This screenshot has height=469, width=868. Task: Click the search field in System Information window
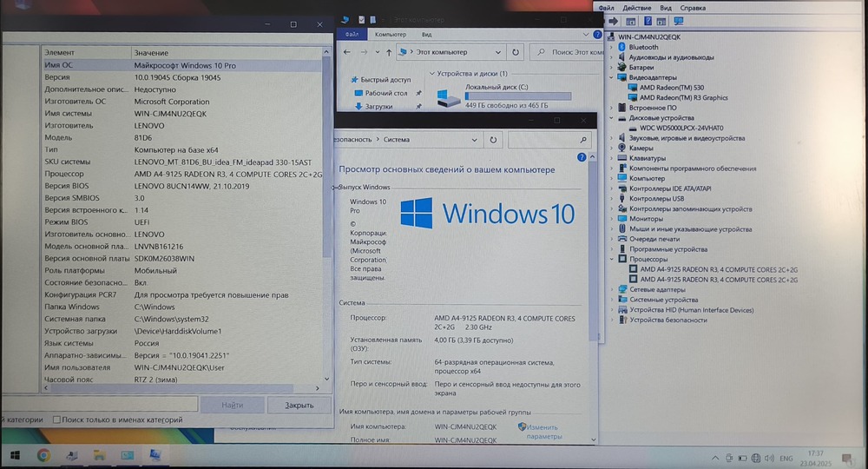[x=100, y=405]
